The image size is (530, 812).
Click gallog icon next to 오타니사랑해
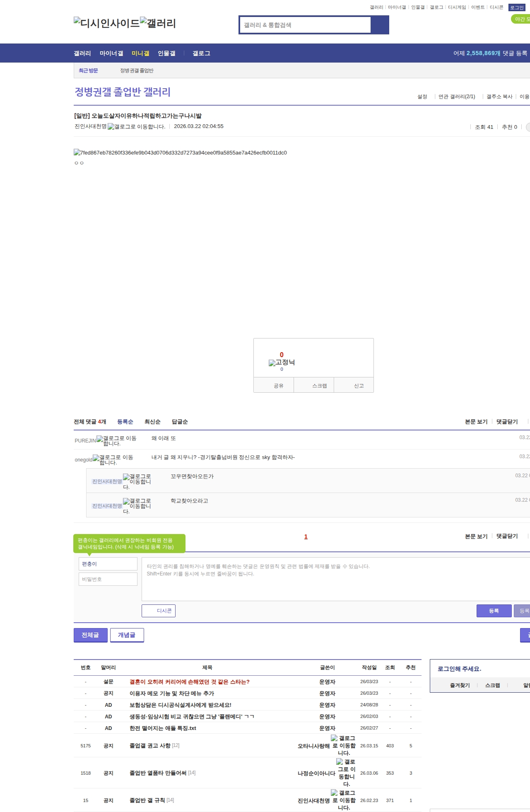pos(334,738)
